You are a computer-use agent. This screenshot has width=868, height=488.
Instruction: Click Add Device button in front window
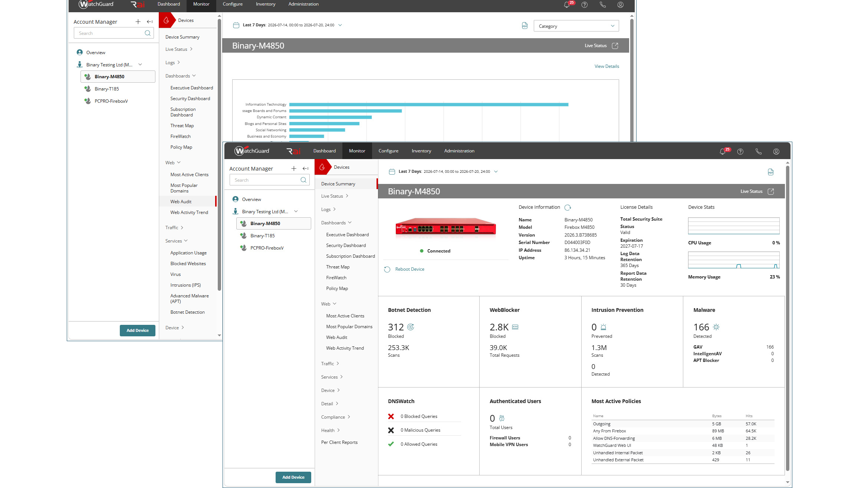(x=293, y=477)
